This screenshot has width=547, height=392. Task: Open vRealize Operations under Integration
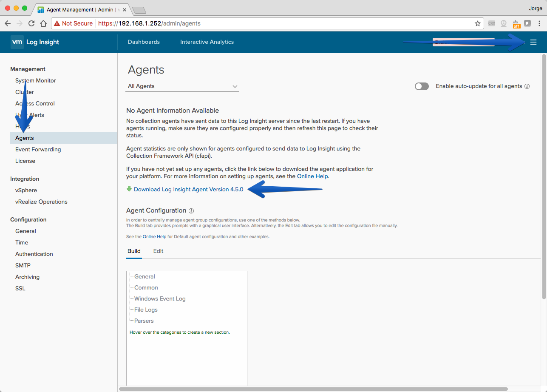point(41,202)
